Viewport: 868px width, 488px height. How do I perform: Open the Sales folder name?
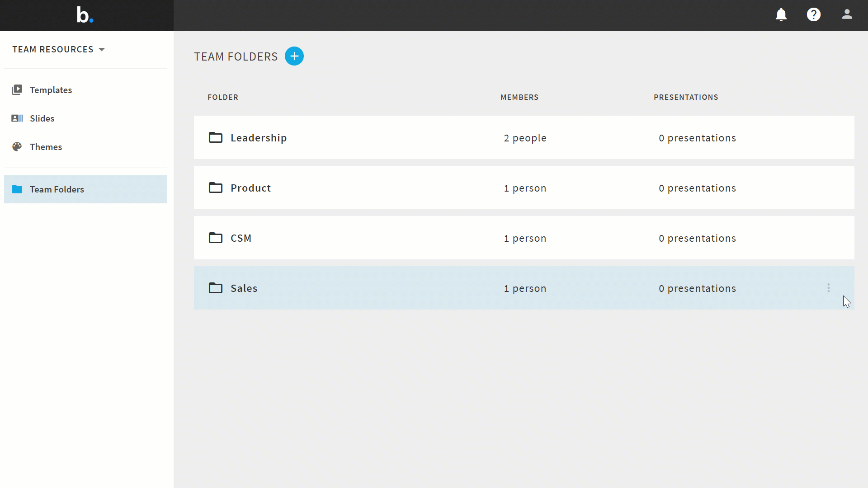pos(244,288)
